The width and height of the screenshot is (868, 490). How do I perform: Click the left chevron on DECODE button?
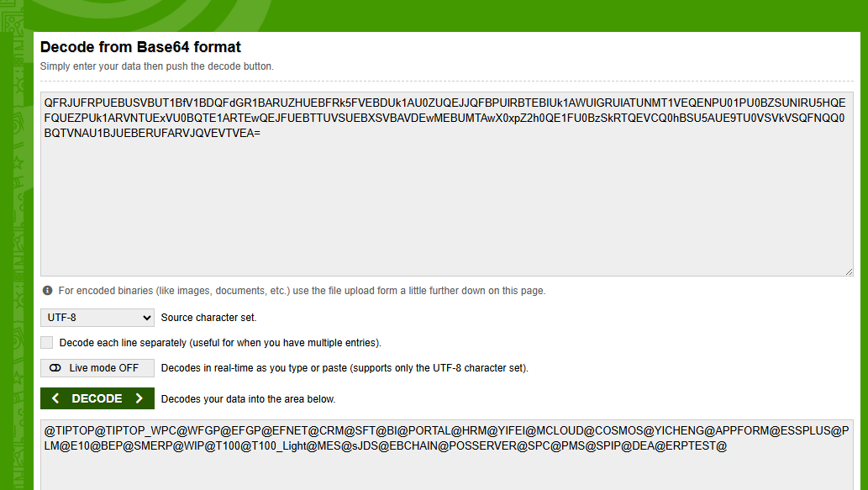click(55, 398)
